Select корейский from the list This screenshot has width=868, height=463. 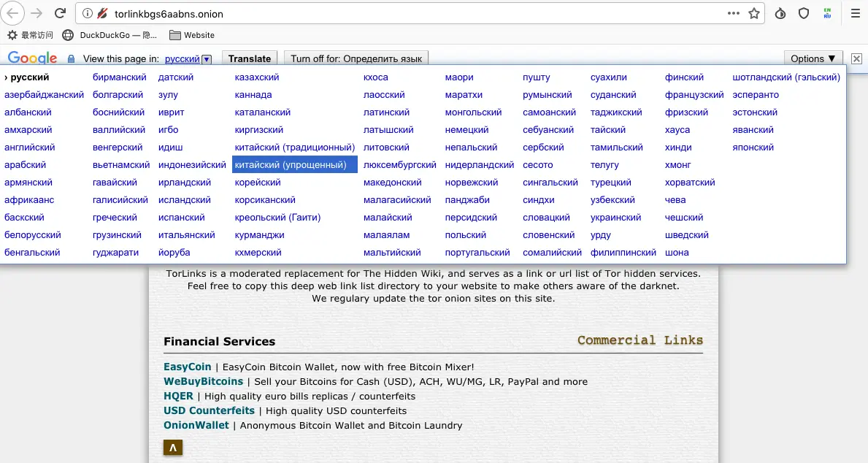[x=258, y=183]
